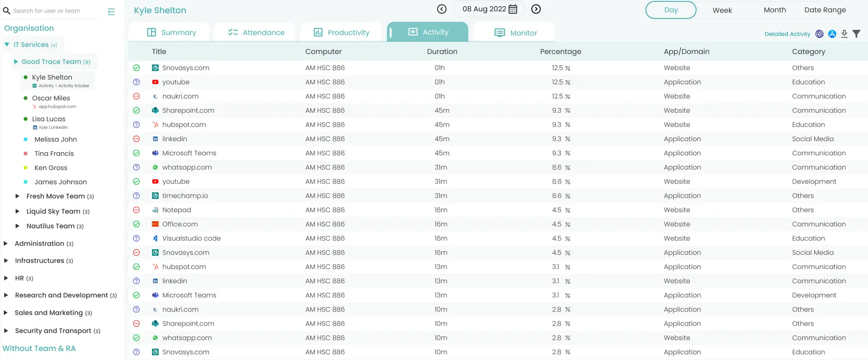Go to the previous day arrow
Image resolution: width=868 pixels, height=360 pixels.
pos(442,9)
